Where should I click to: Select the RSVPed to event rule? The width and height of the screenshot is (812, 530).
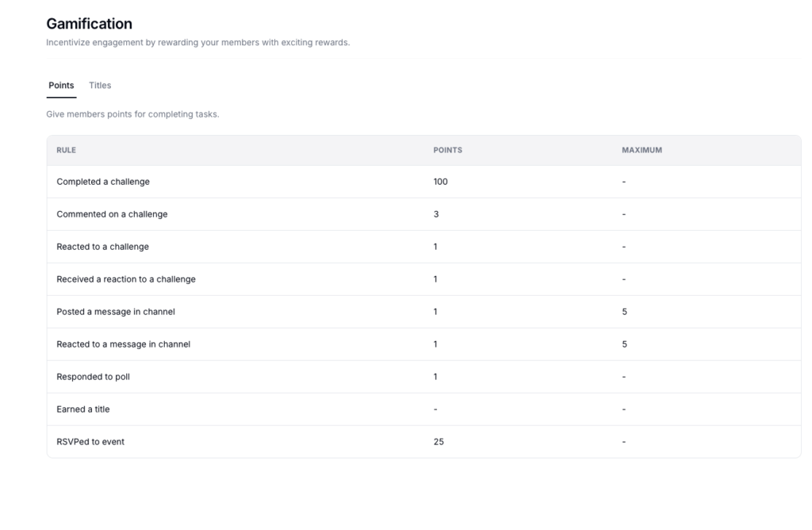click(x=90, y=442)
